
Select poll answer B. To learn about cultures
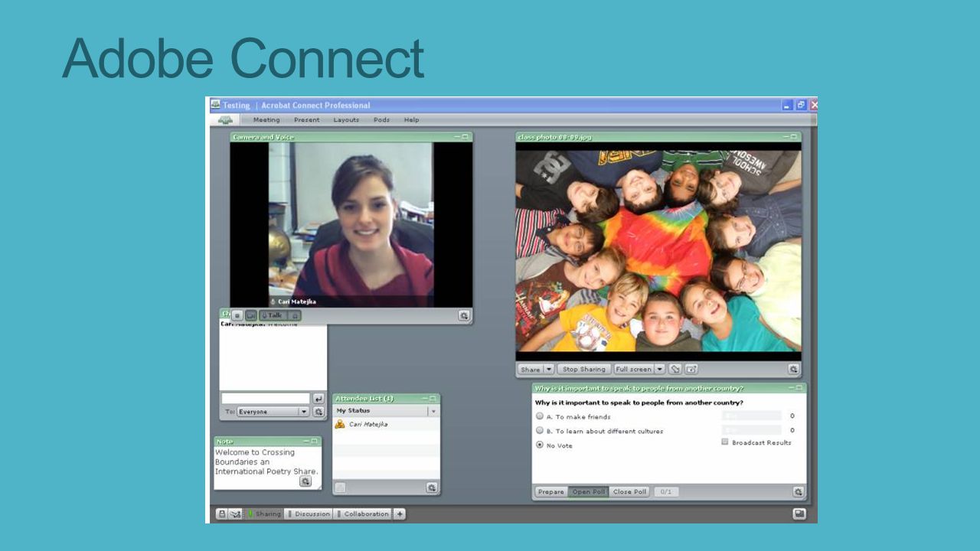[540, 431]
